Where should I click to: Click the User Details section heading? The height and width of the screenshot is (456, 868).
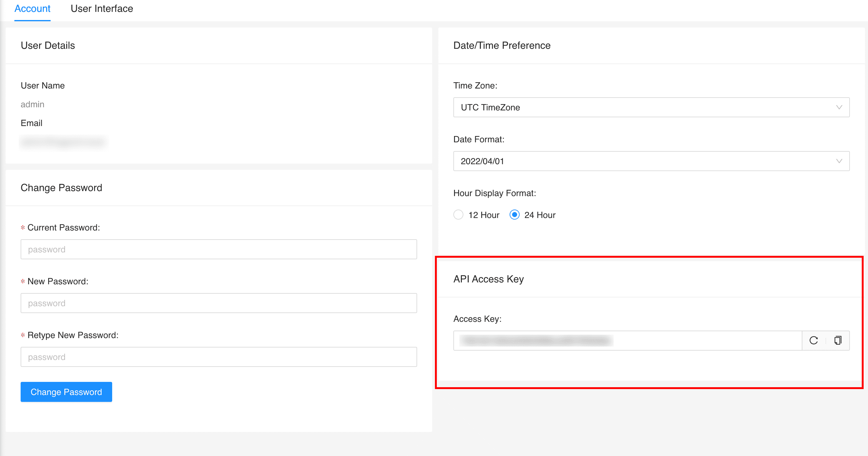pyautogui.click(x=48, y=46)
